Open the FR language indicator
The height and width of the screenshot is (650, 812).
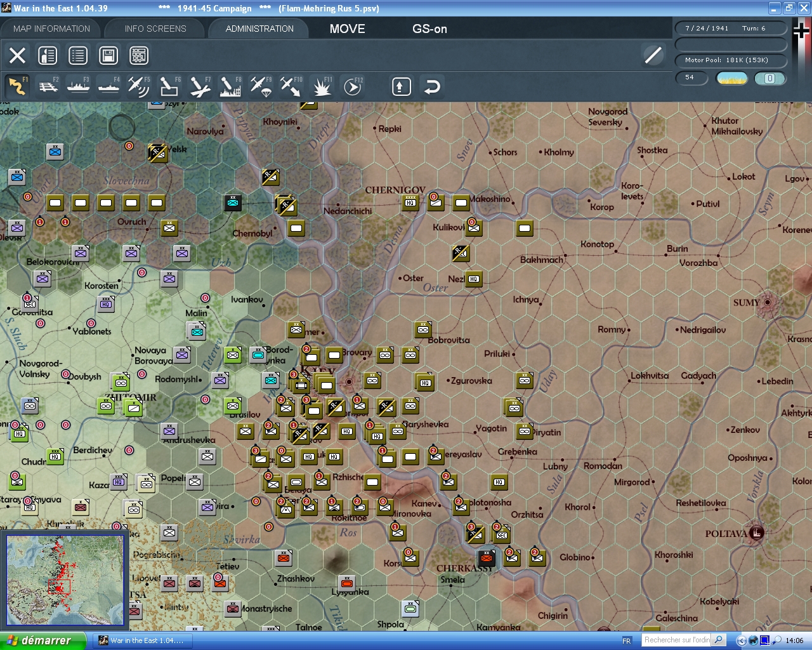[x=627, y=641]
